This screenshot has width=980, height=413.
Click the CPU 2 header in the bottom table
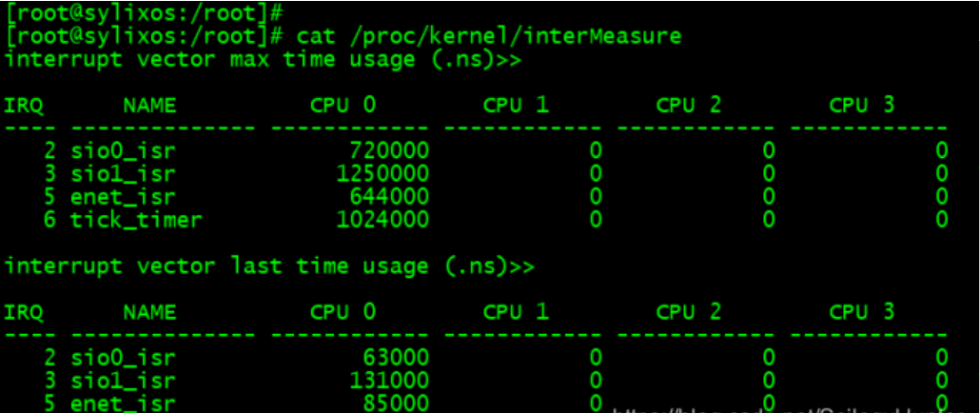(x=690, y=312)
